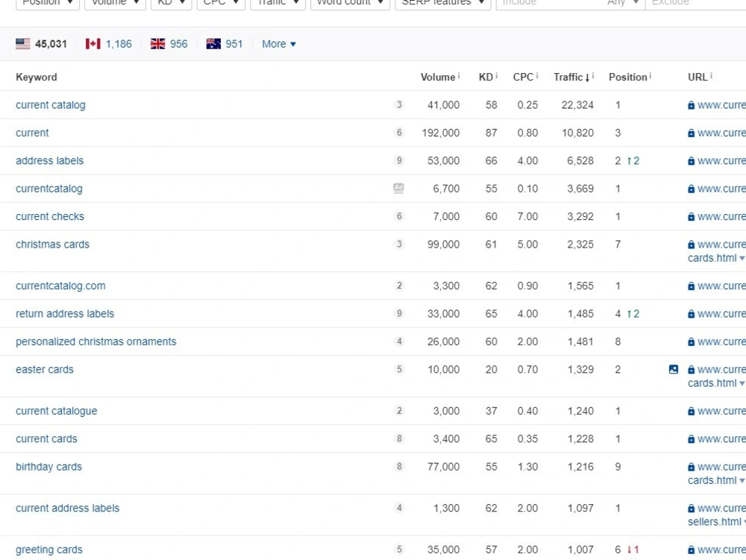This screenshot has width=746, height=560.
Task: Sort table by Volume column header
Action: pyautogui.click(x=438, y=77)
